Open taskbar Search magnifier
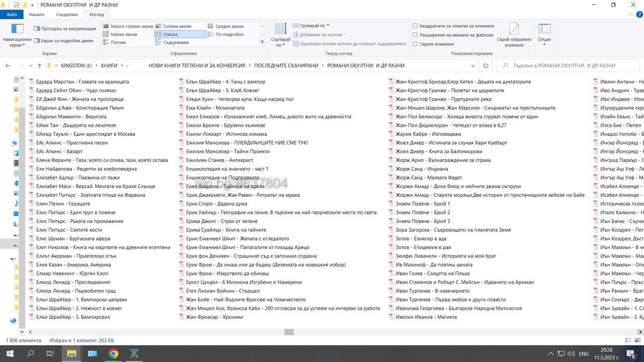The height and width of the screenshot is (362, 644). point(30,353)
